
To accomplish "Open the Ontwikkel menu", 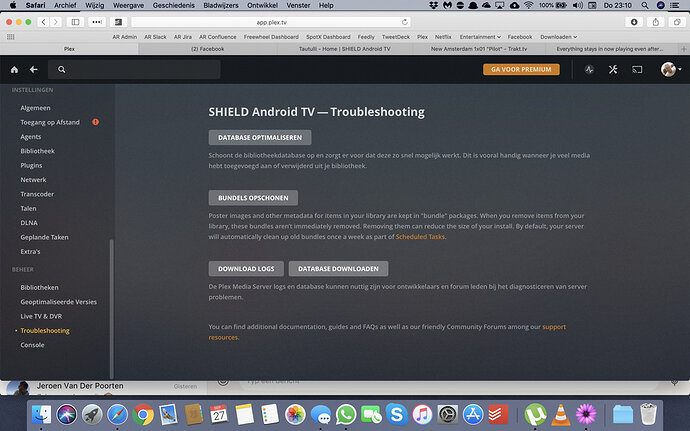I will (262, 5).
